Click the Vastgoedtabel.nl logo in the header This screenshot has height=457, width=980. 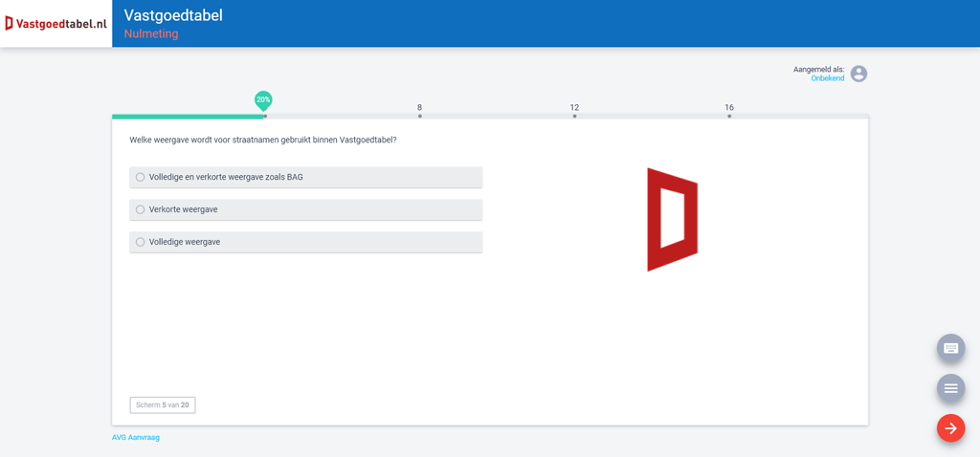pos(56,23)
